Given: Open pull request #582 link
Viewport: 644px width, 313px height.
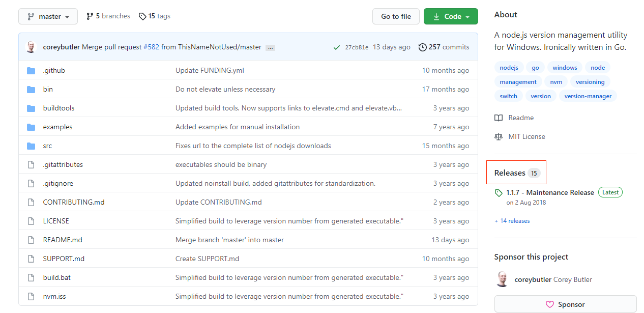Looking at the screenshot, I should 151,47.
